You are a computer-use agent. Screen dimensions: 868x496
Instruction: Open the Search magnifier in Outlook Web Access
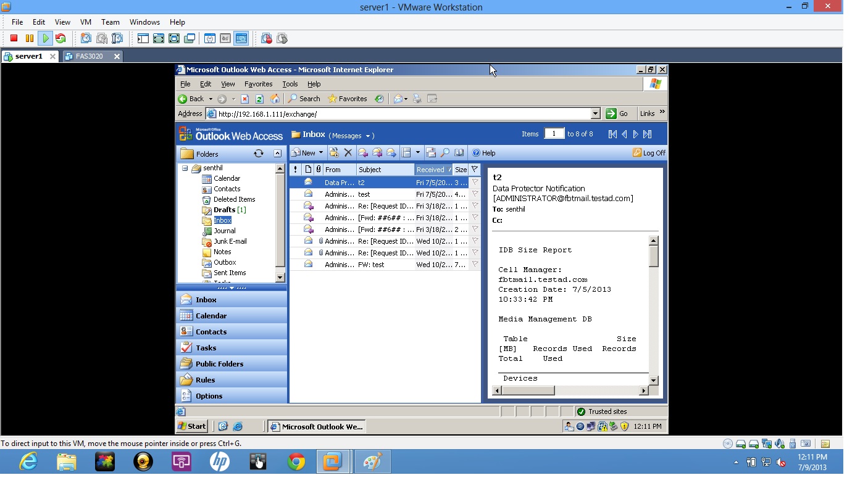point(445,152)
